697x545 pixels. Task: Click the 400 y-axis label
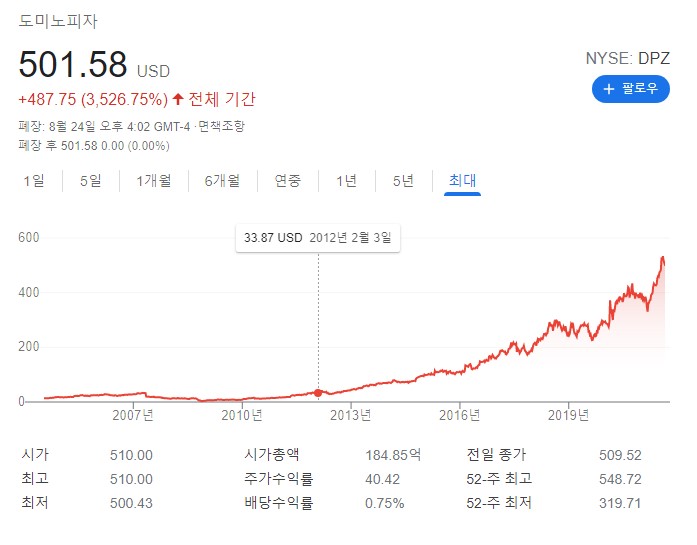coord(29,292)
